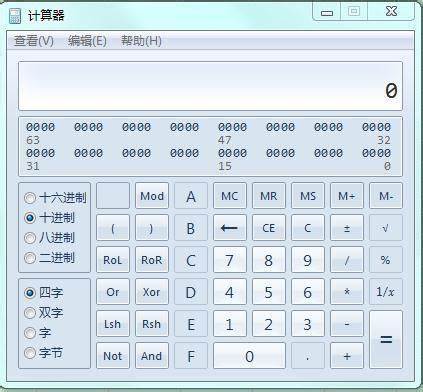Click the square root button
423x392 pixels.
(386, 228)
